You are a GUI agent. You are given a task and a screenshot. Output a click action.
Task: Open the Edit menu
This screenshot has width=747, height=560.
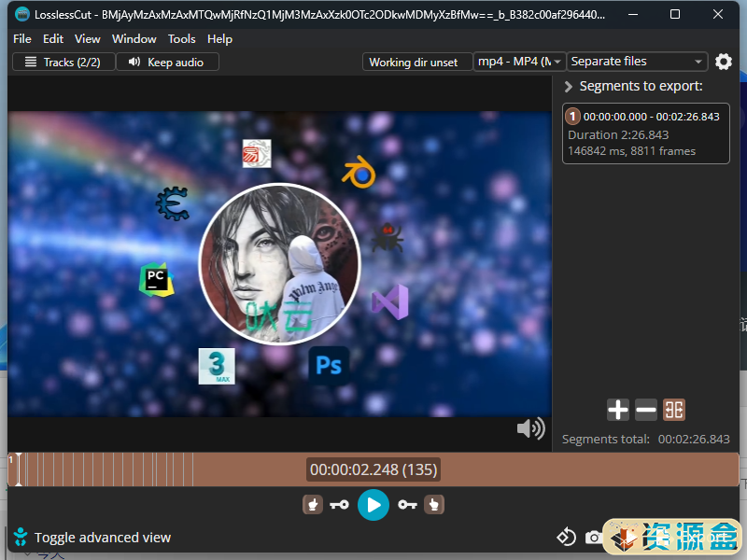pos(53,39)
